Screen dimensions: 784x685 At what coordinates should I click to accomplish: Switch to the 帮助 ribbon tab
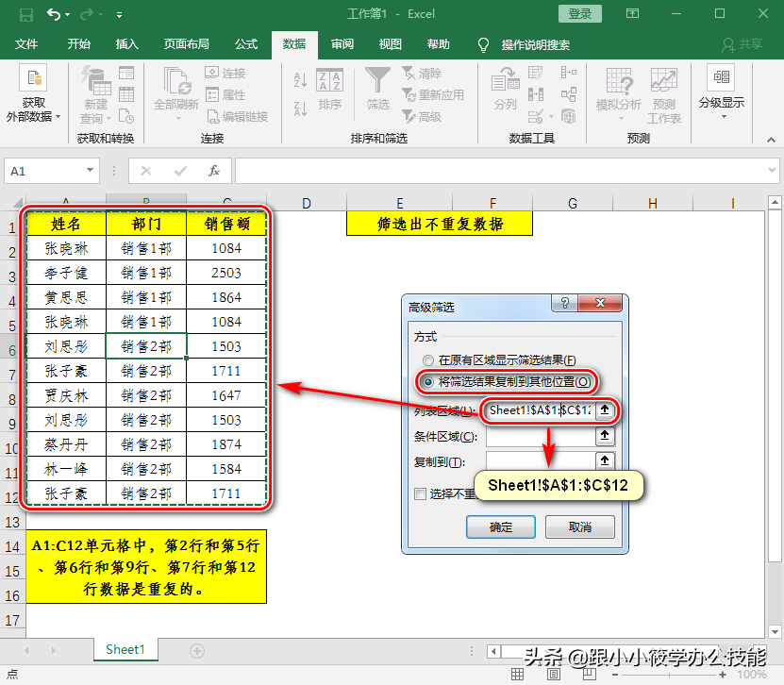(x=439, y=44)
